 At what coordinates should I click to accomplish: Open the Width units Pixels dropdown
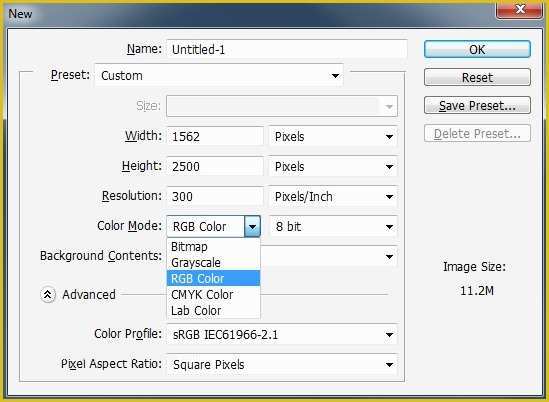tap(333, 137)
